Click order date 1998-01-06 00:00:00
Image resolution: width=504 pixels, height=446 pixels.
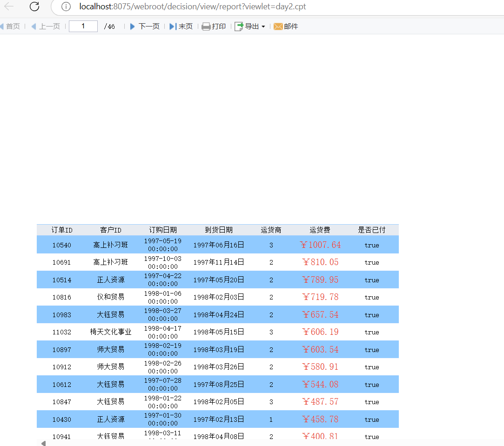(x=162, y=298)
